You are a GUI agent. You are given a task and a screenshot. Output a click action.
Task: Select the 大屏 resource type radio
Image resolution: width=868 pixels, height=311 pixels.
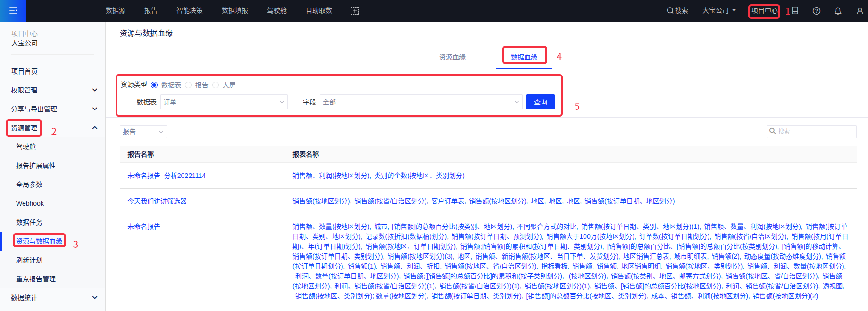coord(216,85)
